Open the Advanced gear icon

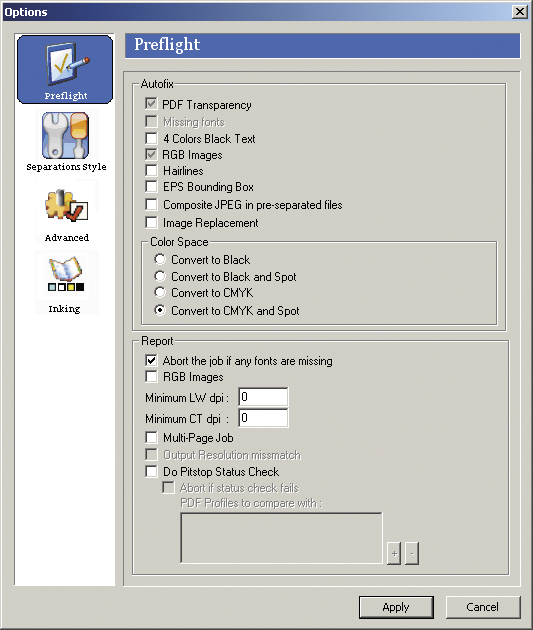click(66, 206)
